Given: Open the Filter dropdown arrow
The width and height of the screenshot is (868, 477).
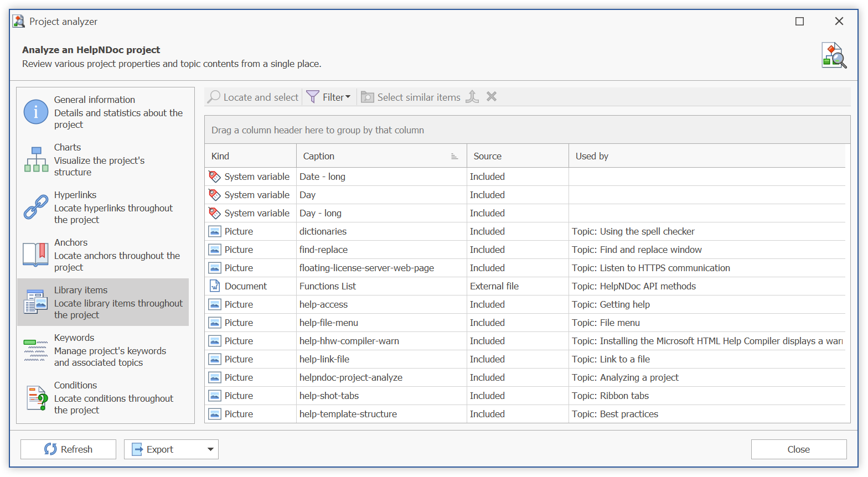Looking at the screenshot, I should 348,97.
